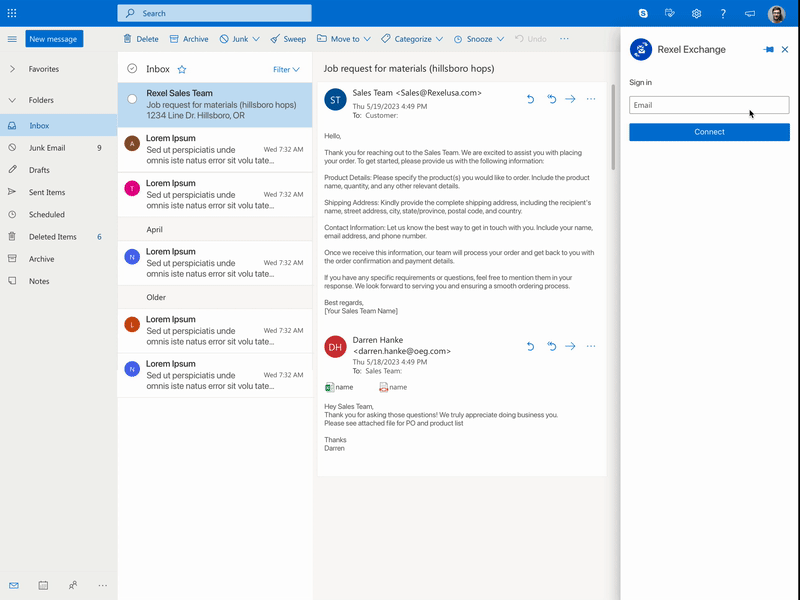Reply to Darren Hanke's message
800x600 pixels.
(x=531, y=346)
